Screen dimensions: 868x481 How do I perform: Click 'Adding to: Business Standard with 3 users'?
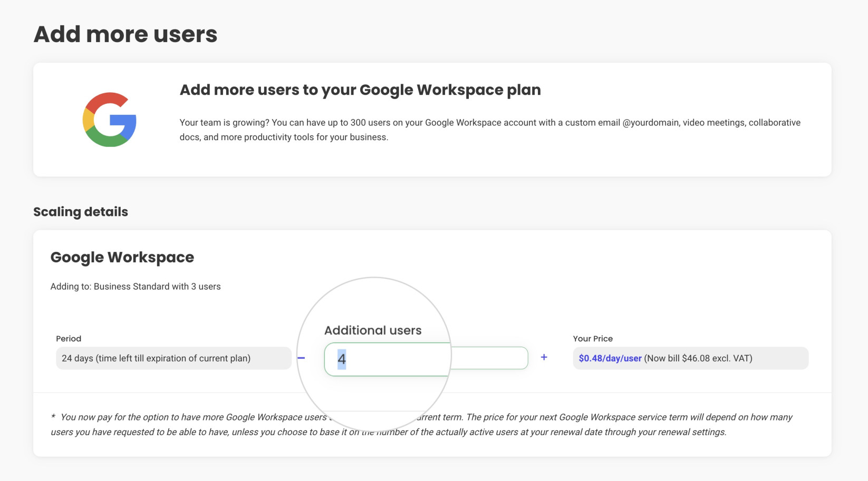click(x=136, y=287)
